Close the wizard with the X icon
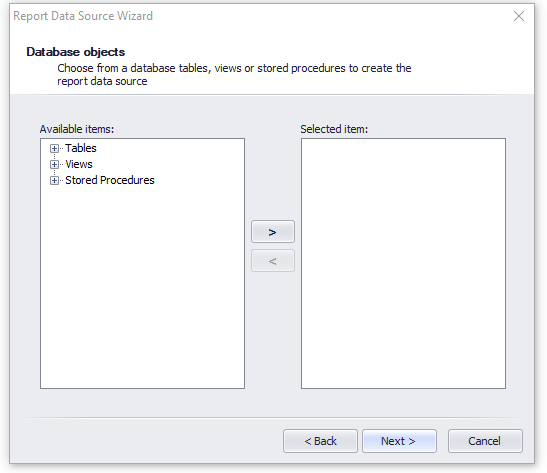547x473 pixels. click(519, 16)
